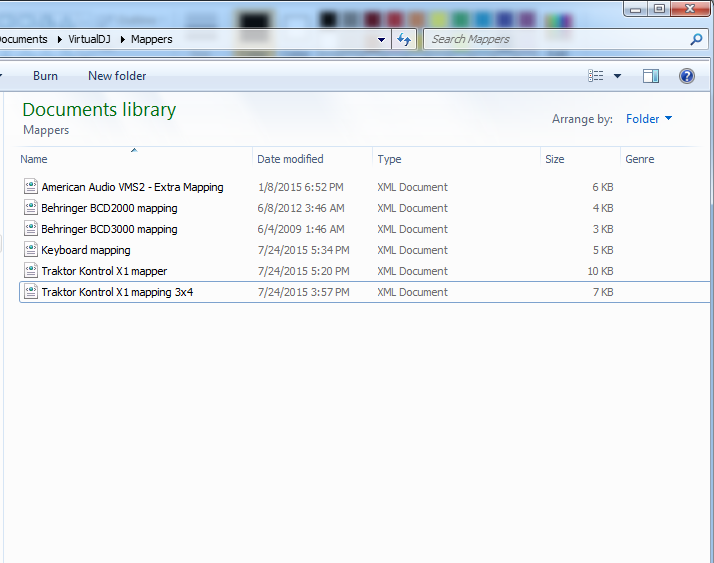Click the Behringer BCD3000 mapping file icon
This screenshot has height=563, width=714.
31,229
